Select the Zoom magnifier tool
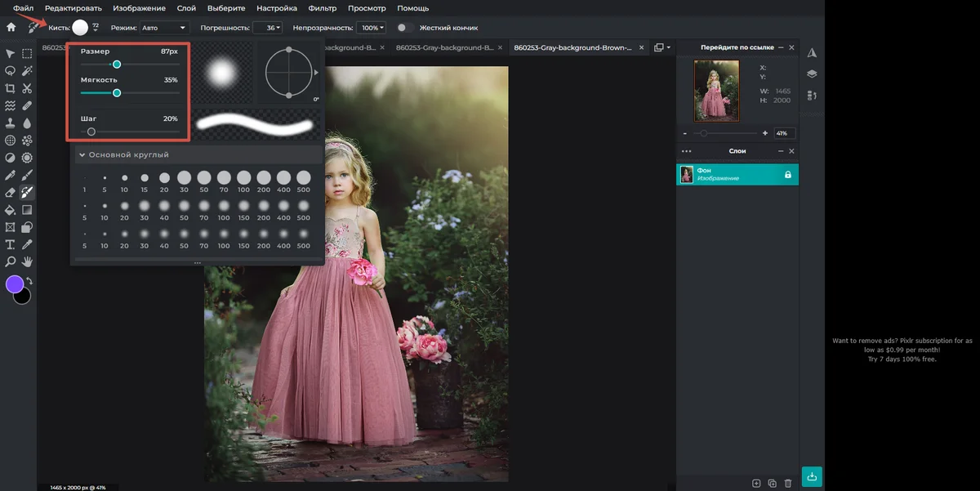 click(x=11, y=261)
